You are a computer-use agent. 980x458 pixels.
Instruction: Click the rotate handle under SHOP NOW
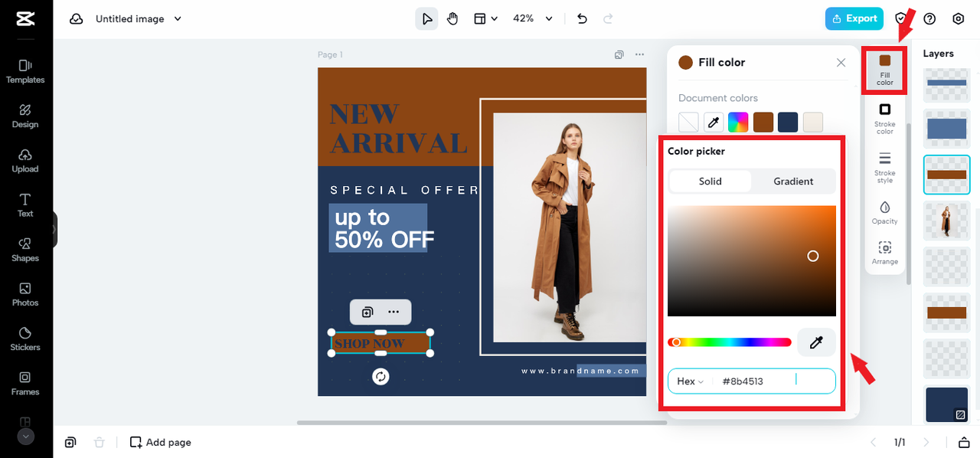(381, 376)
